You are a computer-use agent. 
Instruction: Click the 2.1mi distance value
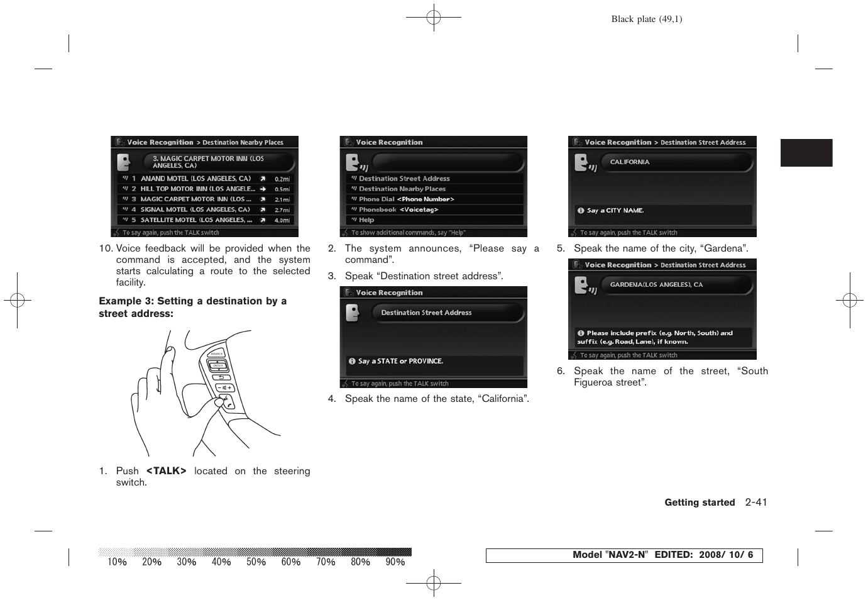coord(282,200)
